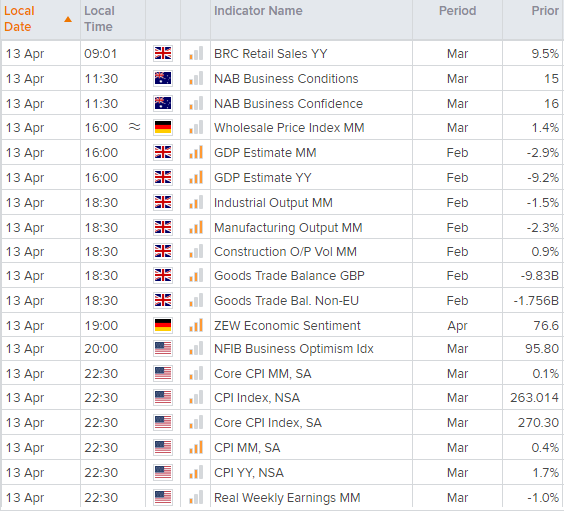Click the importance bars icon for CPI MM, SA
The image size is (564, 512).
(196, 447)
